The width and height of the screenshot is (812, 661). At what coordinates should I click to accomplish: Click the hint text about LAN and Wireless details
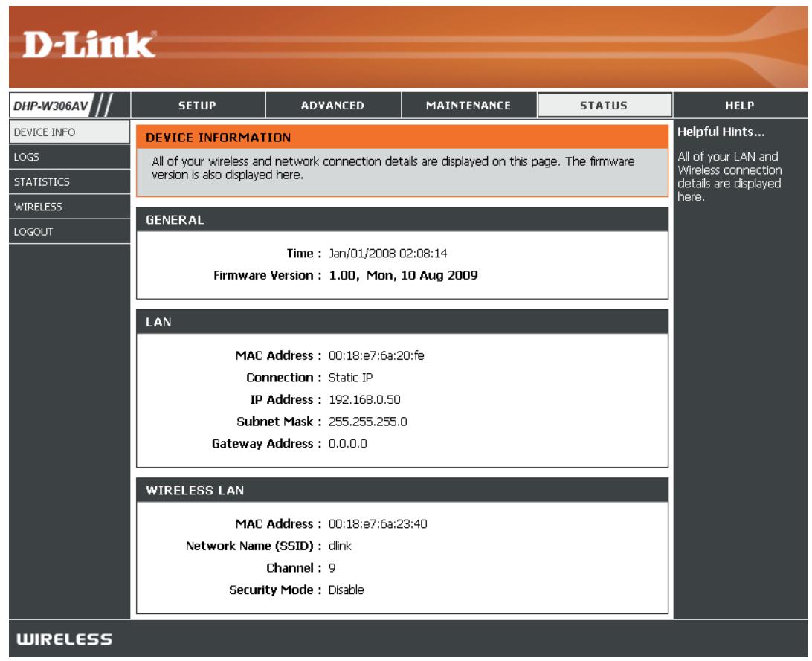click(x=729, y=176)
